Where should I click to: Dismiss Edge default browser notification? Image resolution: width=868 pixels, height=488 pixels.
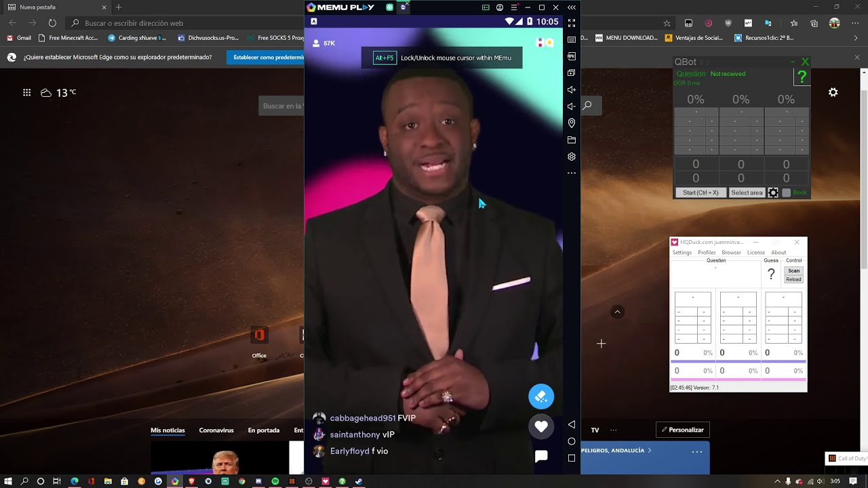pyautogui.click(x=856, y=58)
